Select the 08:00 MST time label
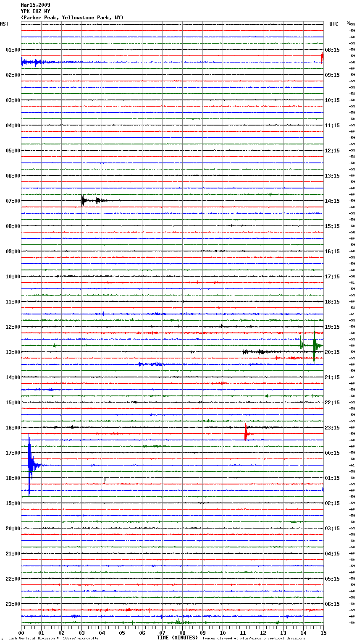The image size is (357, 644). 13,226
